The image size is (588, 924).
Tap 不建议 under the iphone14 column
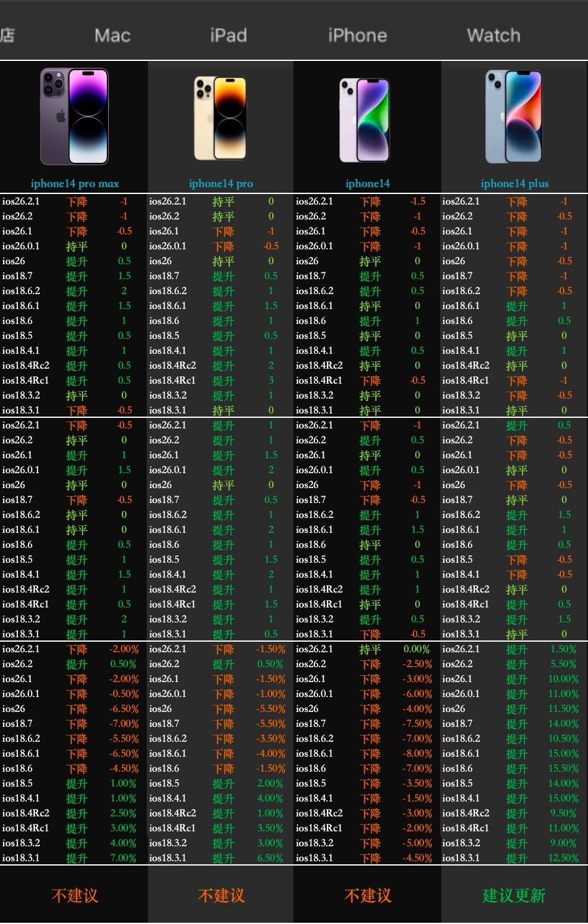(368, 895)
